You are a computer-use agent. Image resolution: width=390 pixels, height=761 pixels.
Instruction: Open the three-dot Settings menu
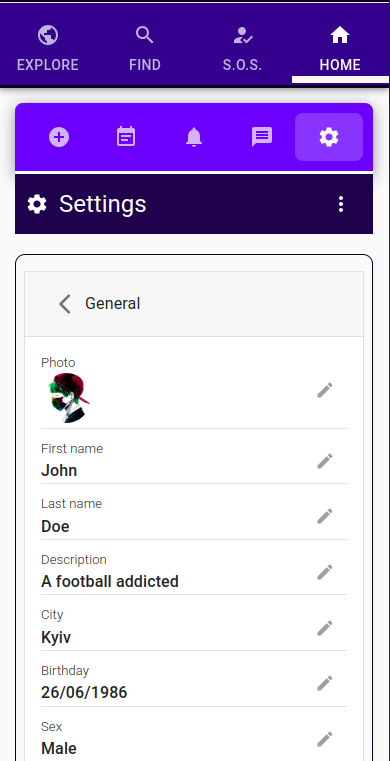pos(341,204)
